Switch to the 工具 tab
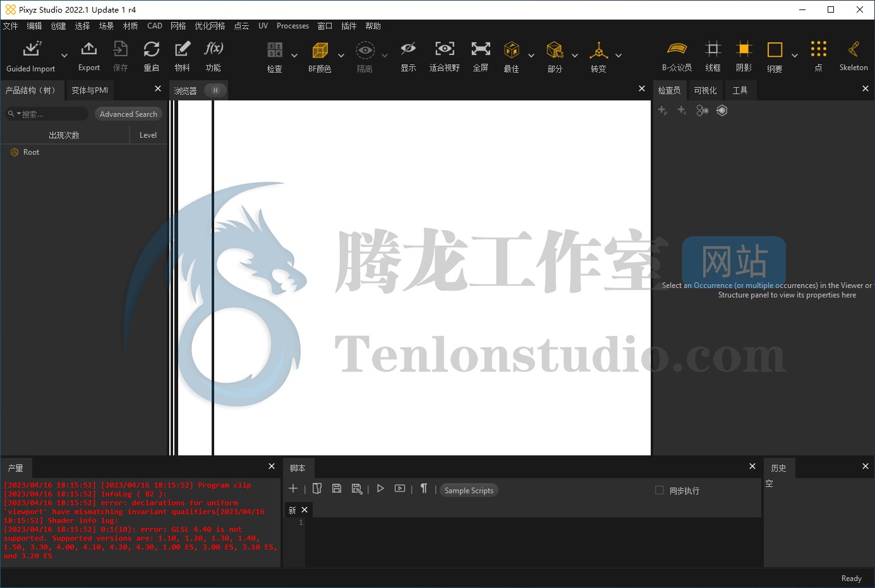Viewport: 875px width, 588px height. coord(740,90)
